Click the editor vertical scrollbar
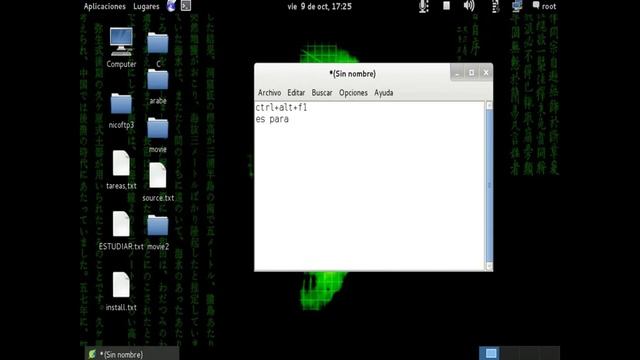This screenshot has width=640, height=360. click(489, 186)
